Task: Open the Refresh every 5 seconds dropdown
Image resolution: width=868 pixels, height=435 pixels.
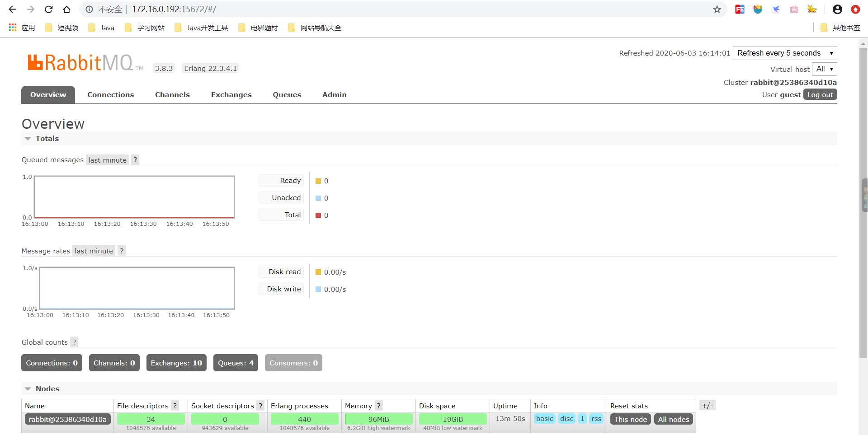Action: tap(785, 53)
